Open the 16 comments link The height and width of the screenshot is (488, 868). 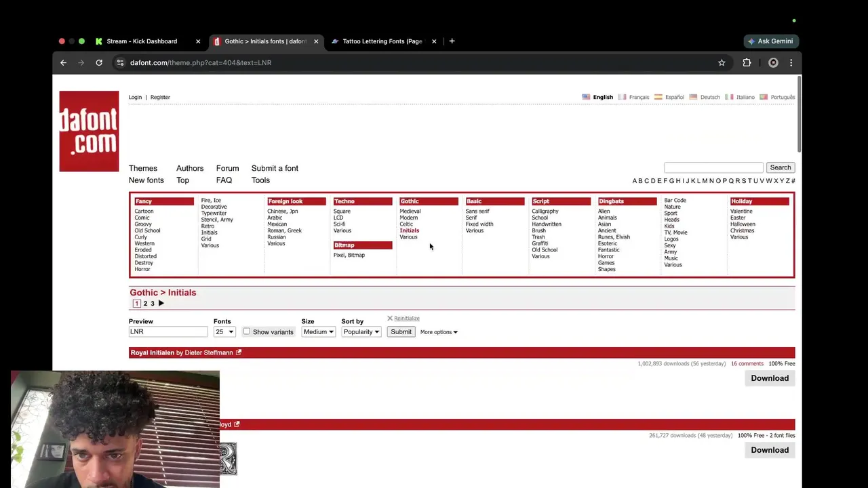(747, 363)
